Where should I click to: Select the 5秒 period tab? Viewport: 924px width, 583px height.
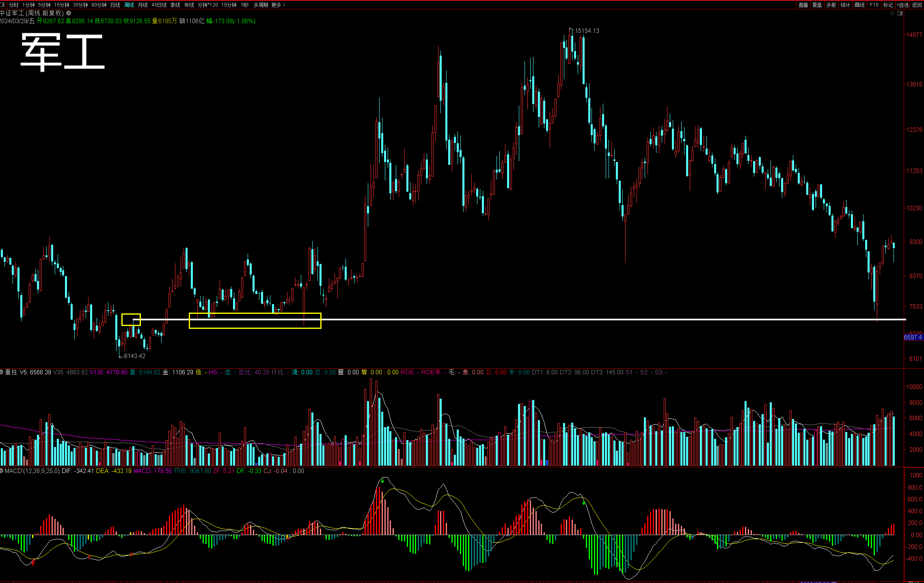click(x=245, y=5)
